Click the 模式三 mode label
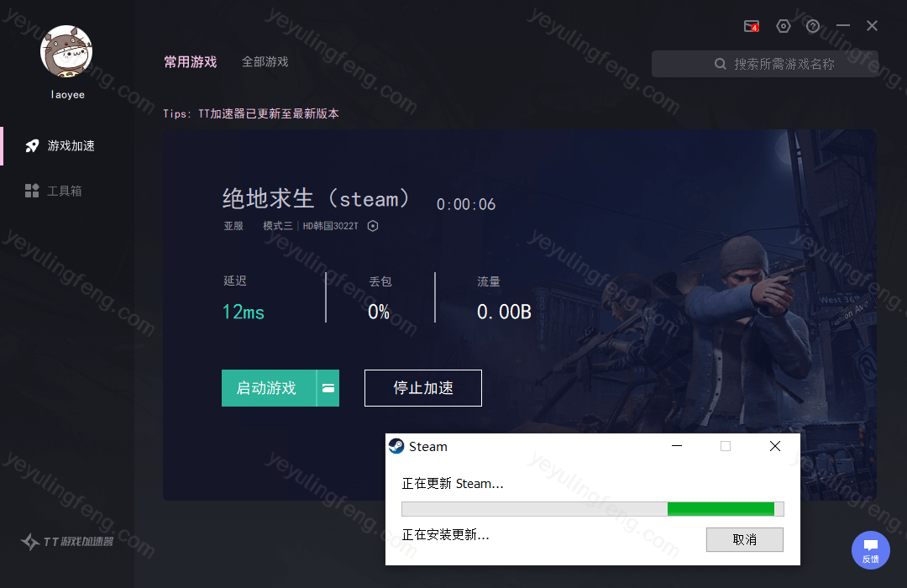This screenshot has width=907, height=588. (x=278, y=226)
